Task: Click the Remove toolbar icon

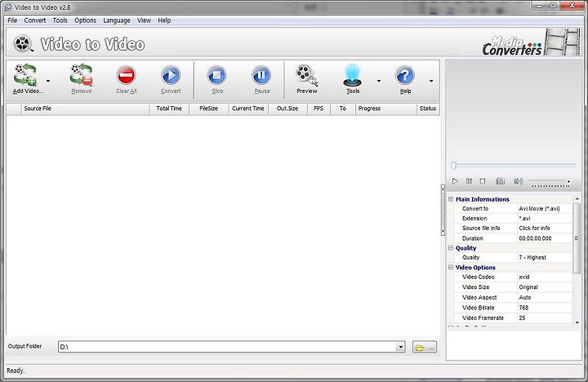Action: 82,75
